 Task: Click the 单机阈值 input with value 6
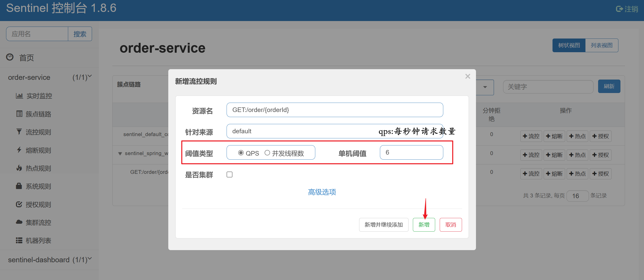point(411,152)
